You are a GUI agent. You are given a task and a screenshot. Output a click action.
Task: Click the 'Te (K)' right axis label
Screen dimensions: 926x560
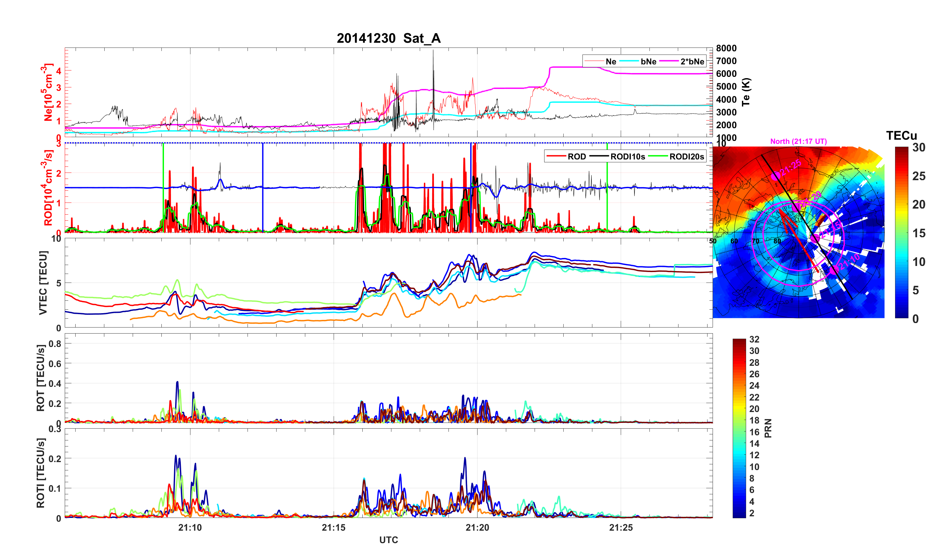click(x=746, y=92)
